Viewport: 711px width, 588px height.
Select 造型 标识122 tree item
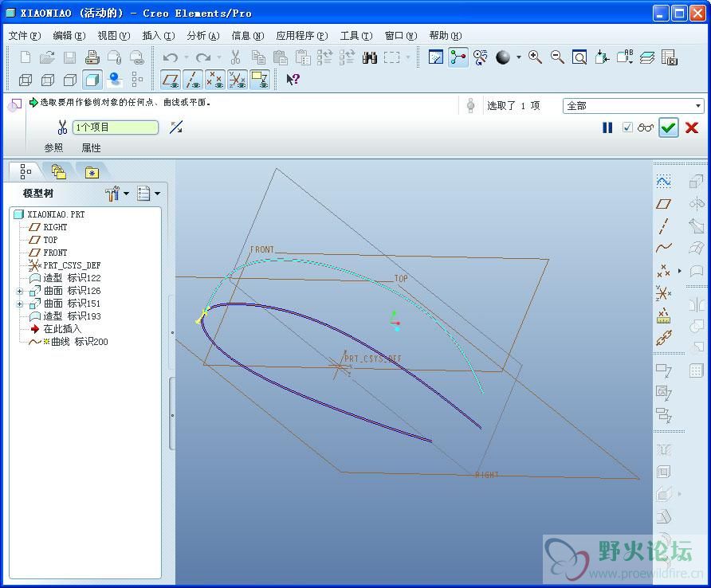click(x=65, y=278)
